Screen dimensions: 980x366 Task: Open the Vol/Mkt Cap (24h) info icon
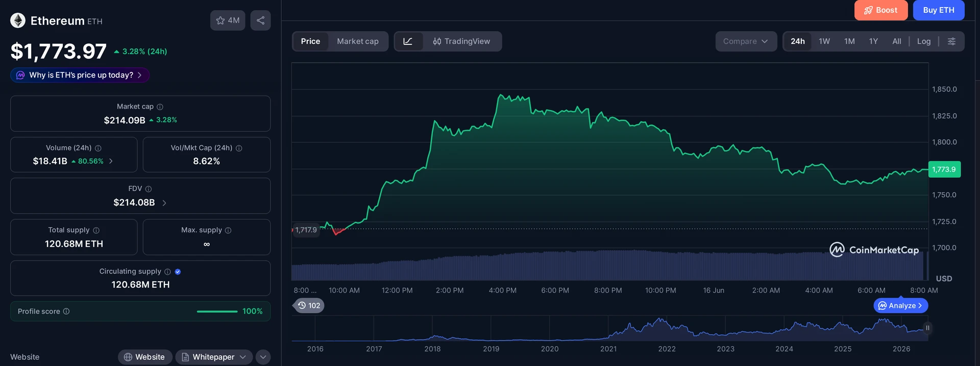(239, 148)
